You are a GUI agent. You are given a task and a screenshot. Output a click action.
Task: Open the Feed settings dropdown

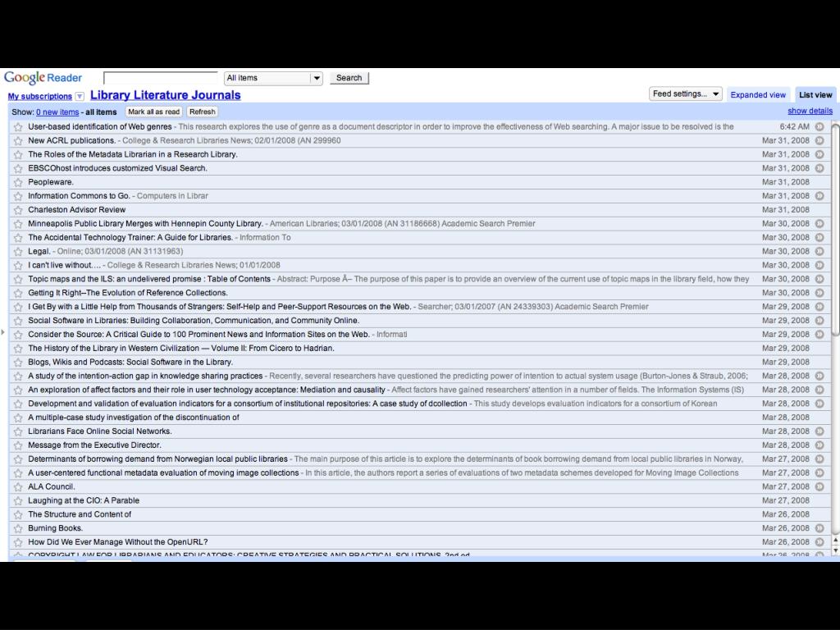click(x=685, y=94)
